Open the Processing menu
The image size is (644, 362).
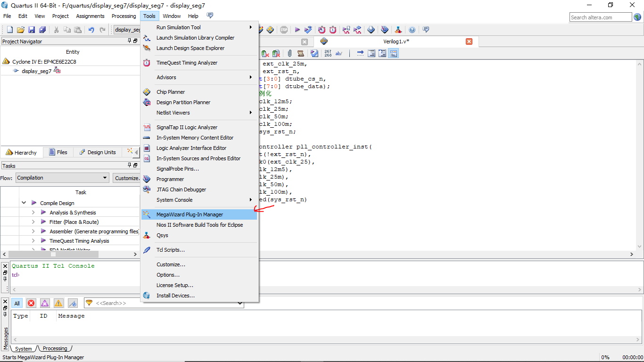click(124, 16)
